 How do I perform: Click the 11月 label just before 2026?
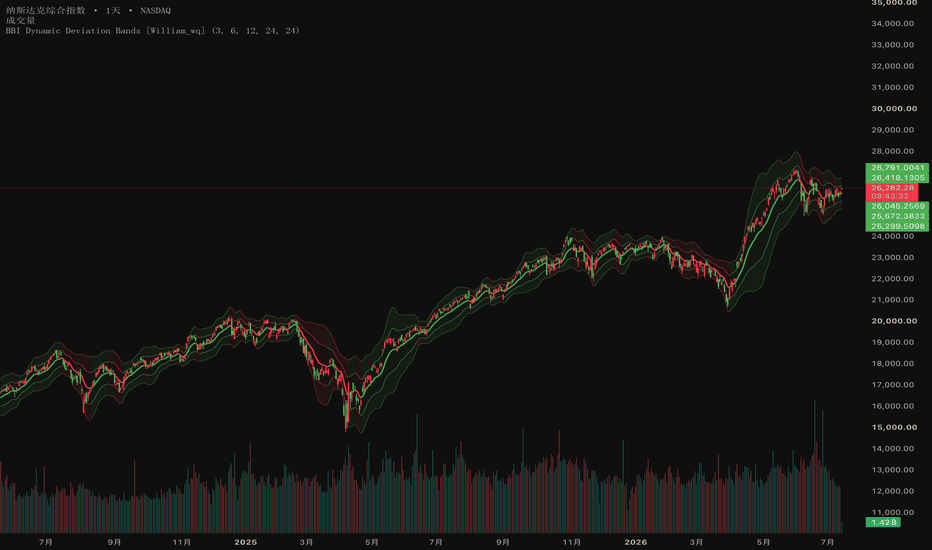(571, 542)
